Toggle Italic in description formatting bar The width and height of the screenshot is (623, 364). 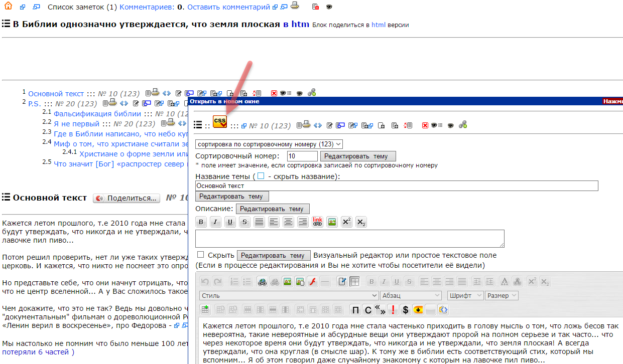tap(216, 222)
